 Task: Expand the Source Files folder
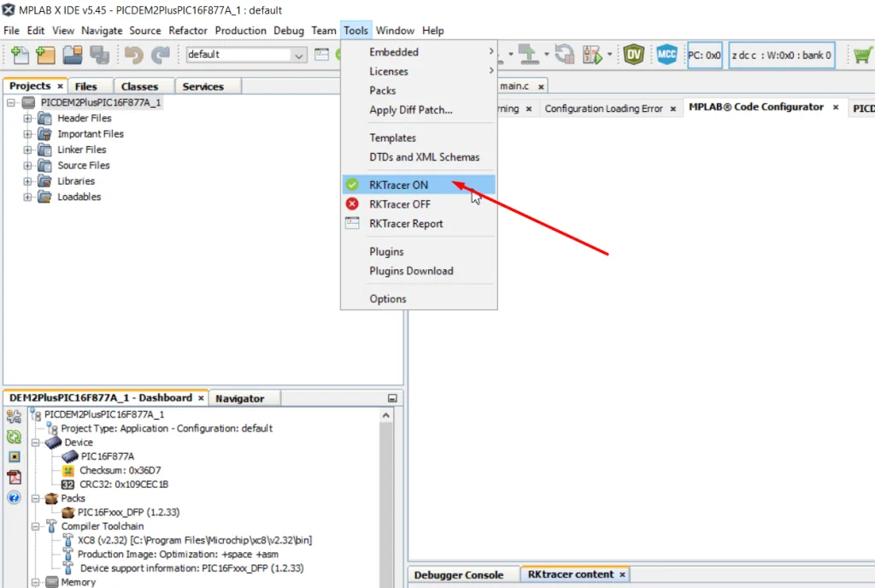(27, 165)
